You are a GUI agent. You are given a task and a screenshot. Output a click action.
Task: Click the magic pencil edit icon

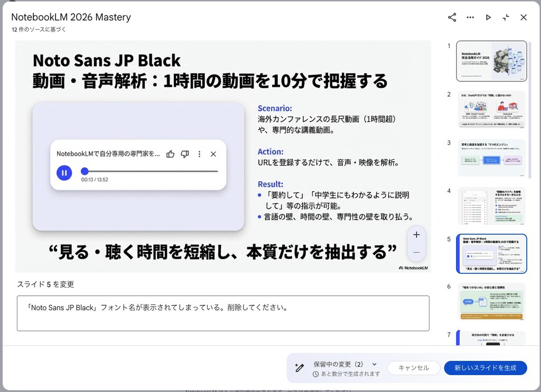299,368
